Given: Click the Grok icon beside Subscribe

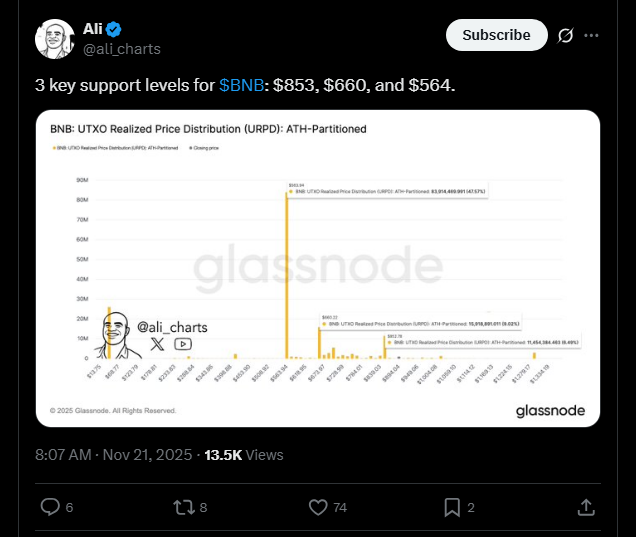Looking at the screenshot, I should [565, 35].
